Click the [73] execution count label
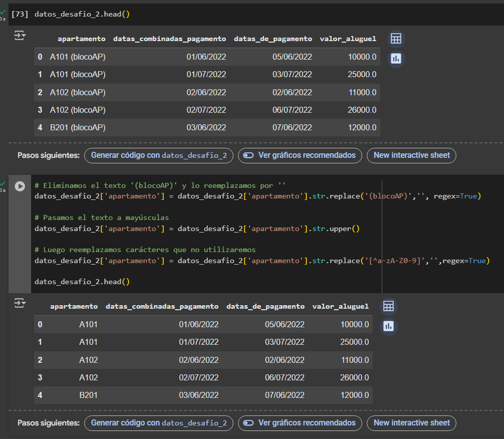Viewport: 504px width, 439px height. [20, 14]
